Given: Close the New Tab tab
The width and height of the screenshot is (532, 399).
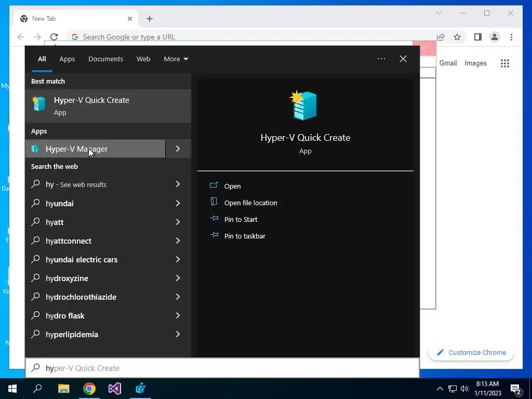Looking at the screenshot, I should (x=129, y=19).
